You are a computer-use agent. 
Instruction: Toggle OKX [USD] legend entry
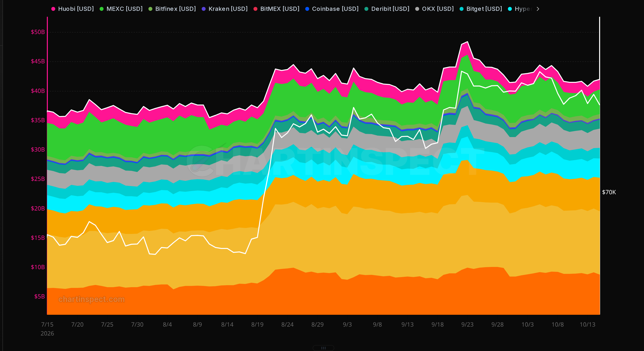(x=434, y=9)
